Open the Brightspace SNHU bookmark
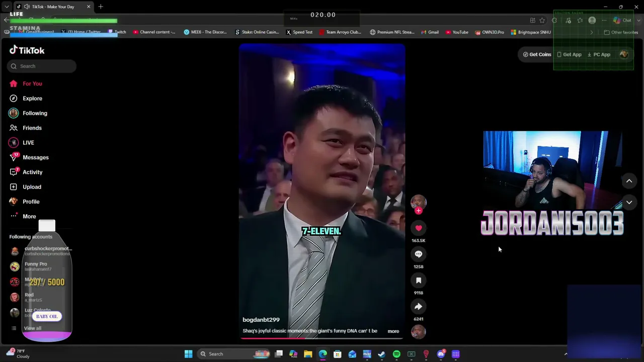 click(x=531, y=32)
